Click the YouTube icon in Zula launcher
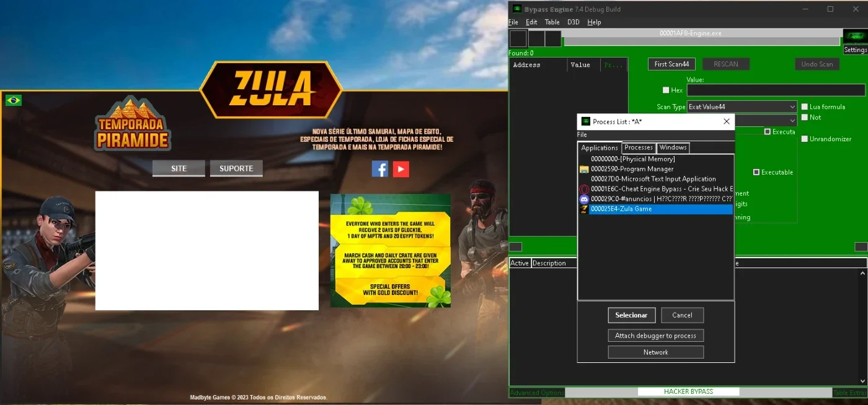Image resolution: width=868 pixels, height=405 pixels. tap(401, 169)
